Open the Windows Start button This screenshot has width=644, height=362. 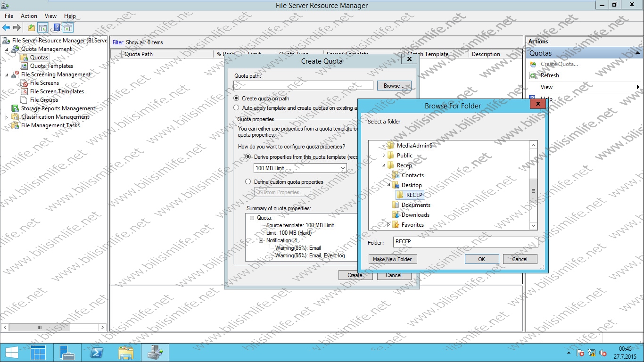coord(11,353)
